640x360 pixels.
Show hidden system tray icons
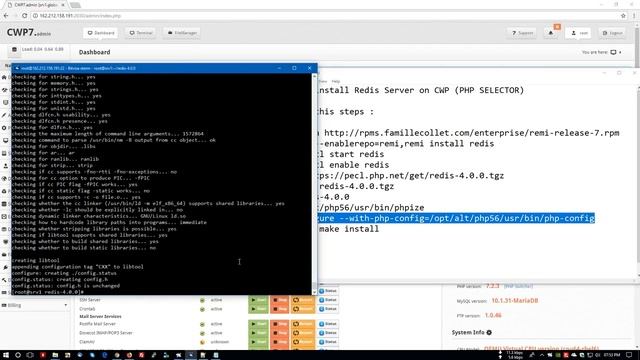tap(542, 355)
